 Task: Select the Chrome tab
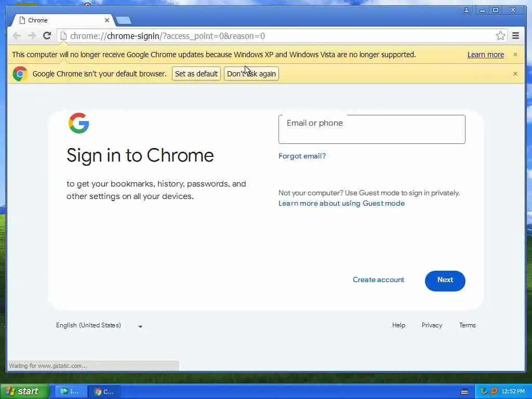click(63, 20)
